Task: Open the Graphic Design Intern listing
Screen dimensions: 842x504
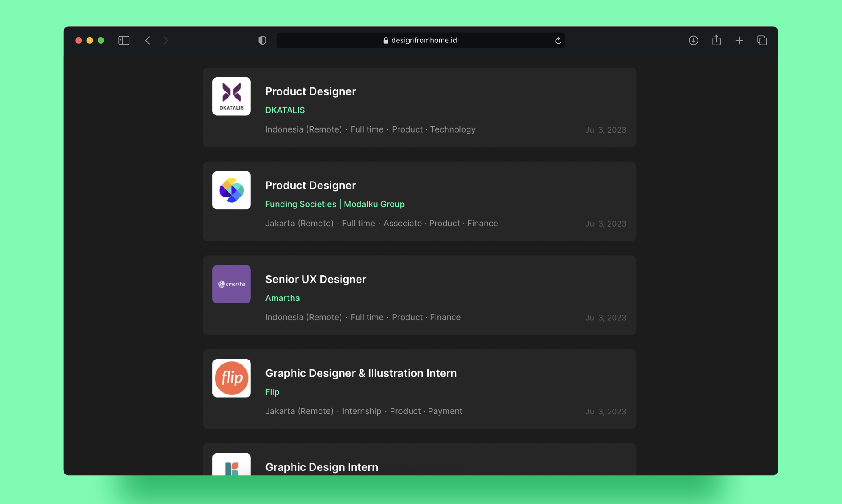Action: [322, 467]
